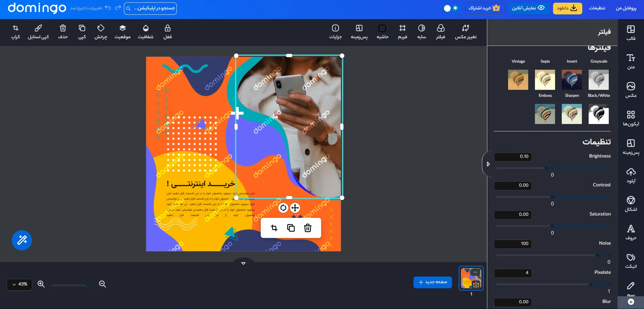Open the Transparency (شفافیت) droplet tool
This screenshot has height=309, width=644.
pos(146,32)
